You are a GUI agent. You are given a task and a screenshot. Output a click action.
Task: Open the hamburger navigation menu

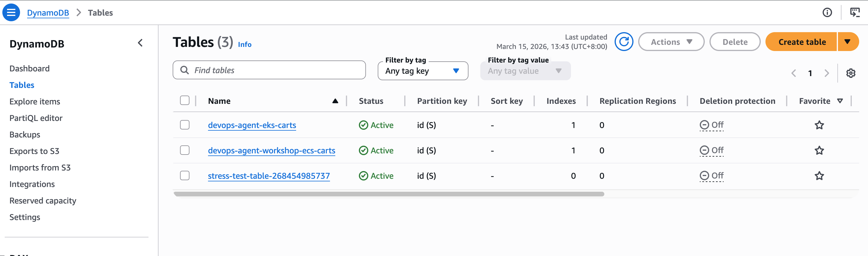tap(11, 12)
